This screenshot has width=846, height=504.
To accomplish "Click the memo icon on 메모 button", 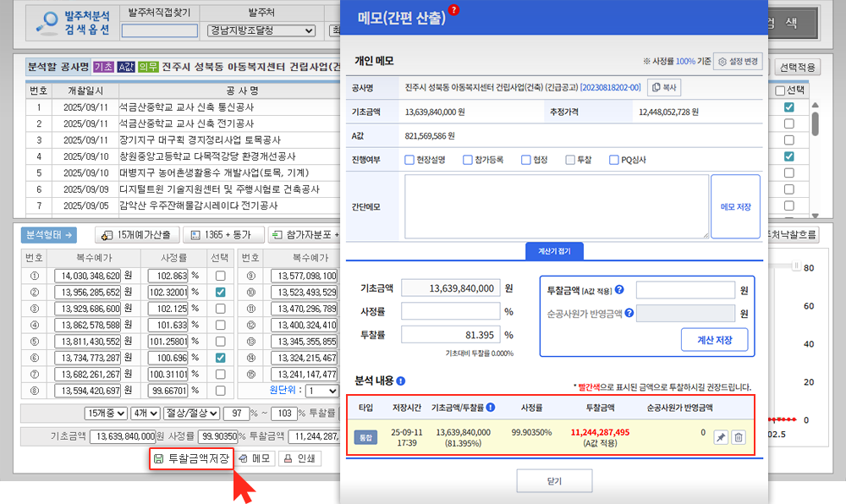I will [244, 458].
